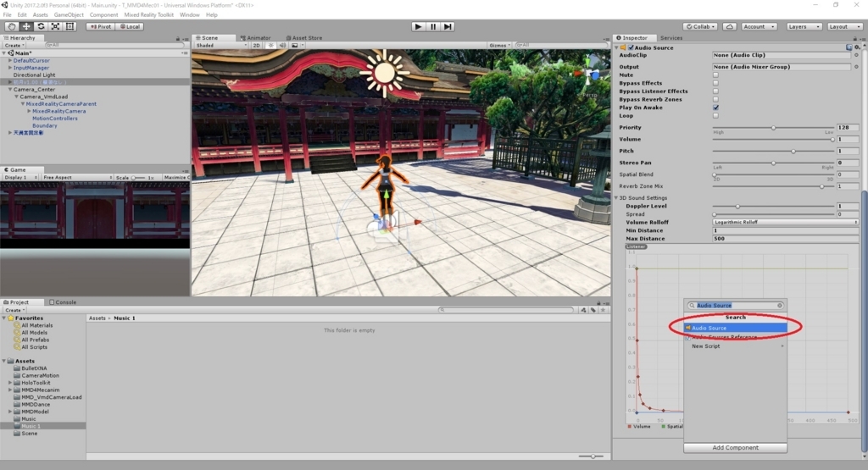This screenshot has height=470, width=868.
Task: Open Audio Source component help icon
Action: coord(849,47)
